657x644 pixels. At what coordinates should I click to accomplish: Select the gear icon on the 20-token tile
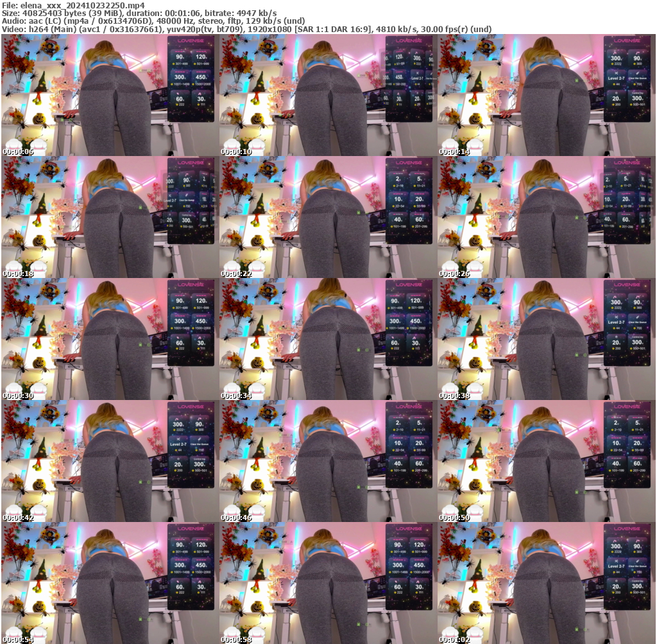616,92
